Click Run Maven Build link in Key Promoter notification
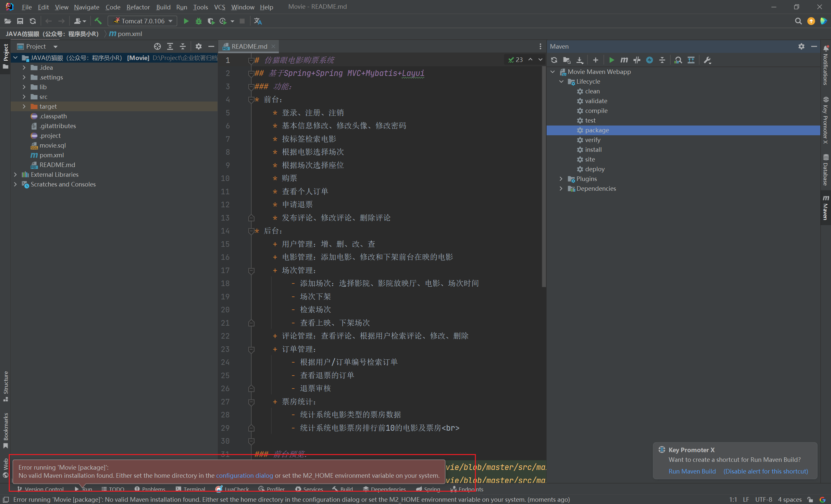 (x=692, y=471)
